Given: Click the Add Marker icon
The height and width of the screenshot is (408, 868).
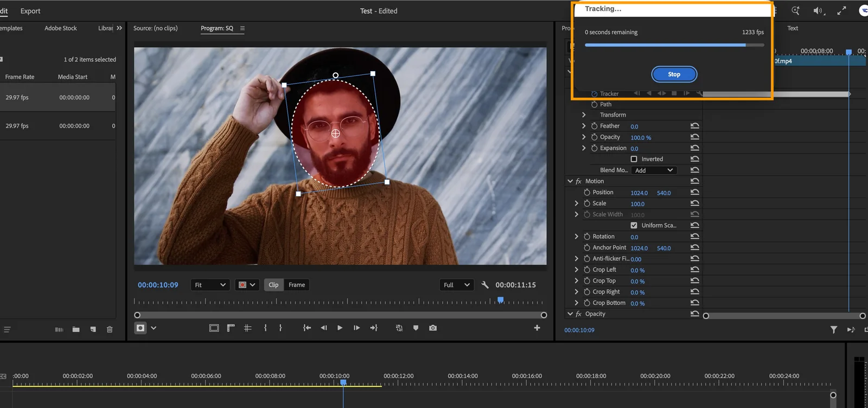Looking at the screenshot, I should click(416, 328).
